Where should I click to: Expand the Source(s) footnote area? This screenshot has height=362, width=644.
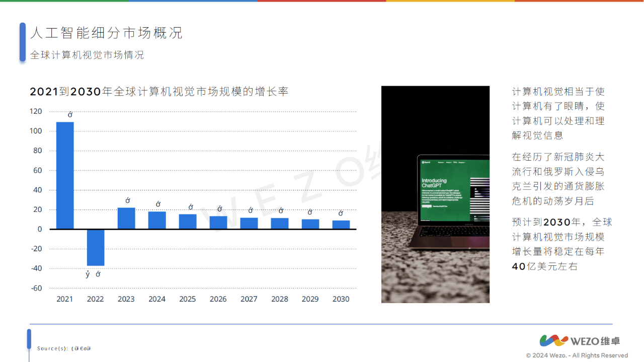[x=65, y=348]
